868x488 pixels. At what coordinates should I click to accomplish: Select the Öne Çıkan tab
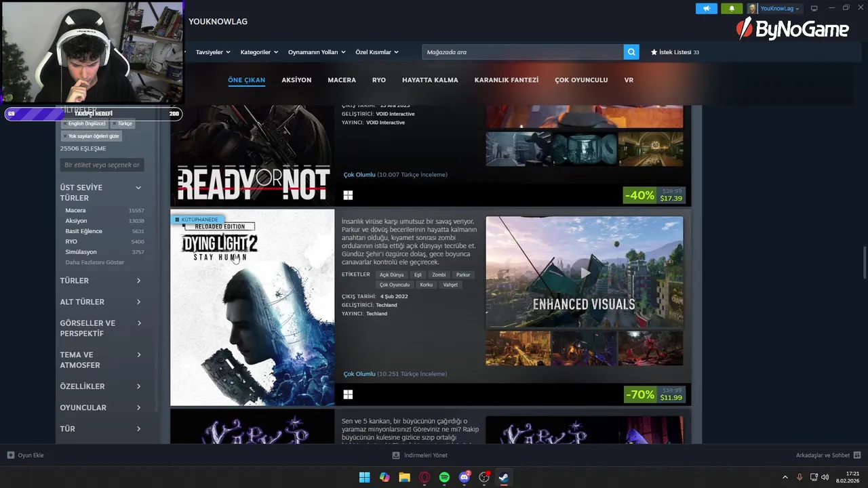(246, 80)
